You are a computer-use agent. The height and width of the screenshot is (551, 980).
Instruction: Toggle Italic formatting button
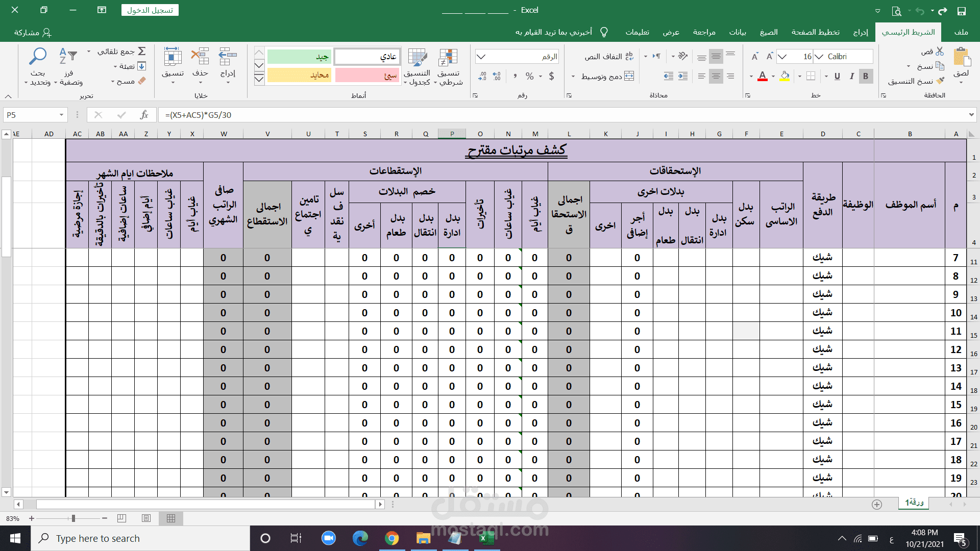pyautogui.click(x=851, y=77)
